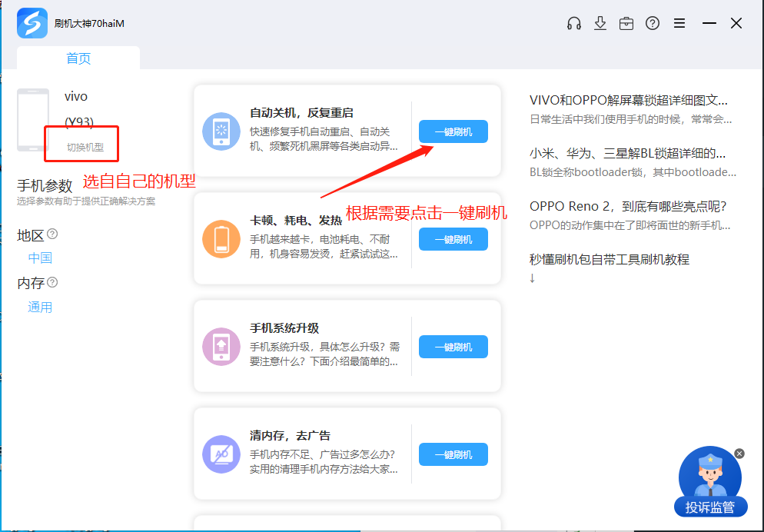Click the question-mark help icon in title bar
The image size is (764, 532).
pos(653,23)
